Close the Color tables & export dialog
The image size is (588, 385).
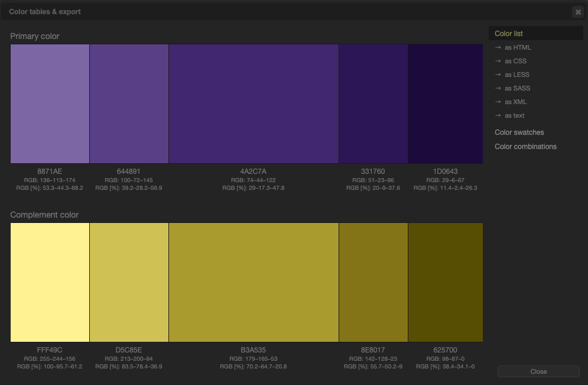[x=578, y=12]
